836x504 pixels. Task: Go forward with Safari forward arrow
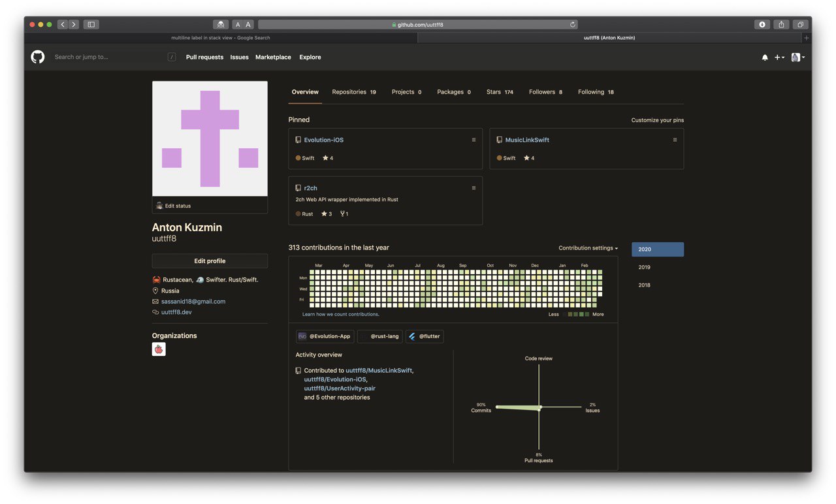(74, 24)
